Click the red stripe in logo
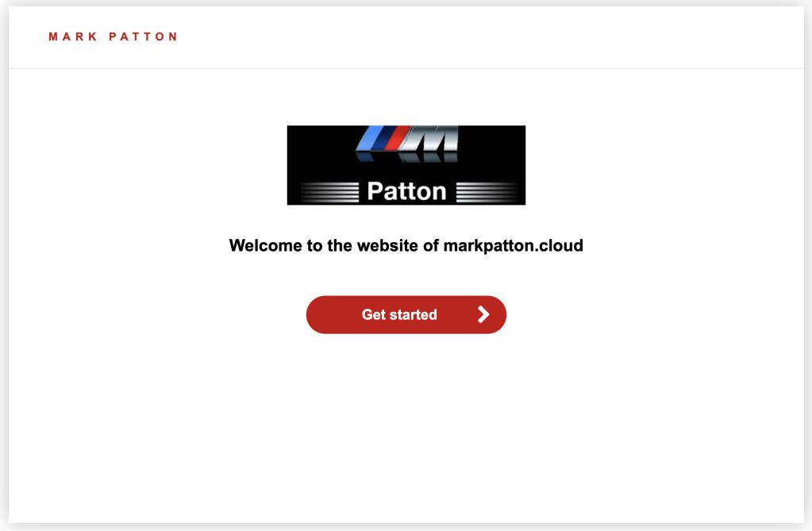812x531 pixels. tap(394, 139)
